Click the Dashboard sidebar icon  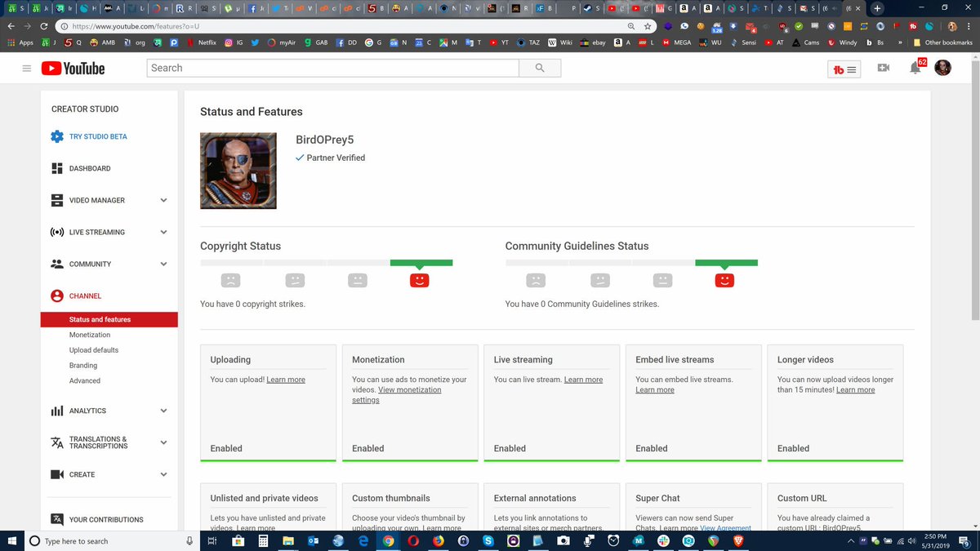coord(56,168)
